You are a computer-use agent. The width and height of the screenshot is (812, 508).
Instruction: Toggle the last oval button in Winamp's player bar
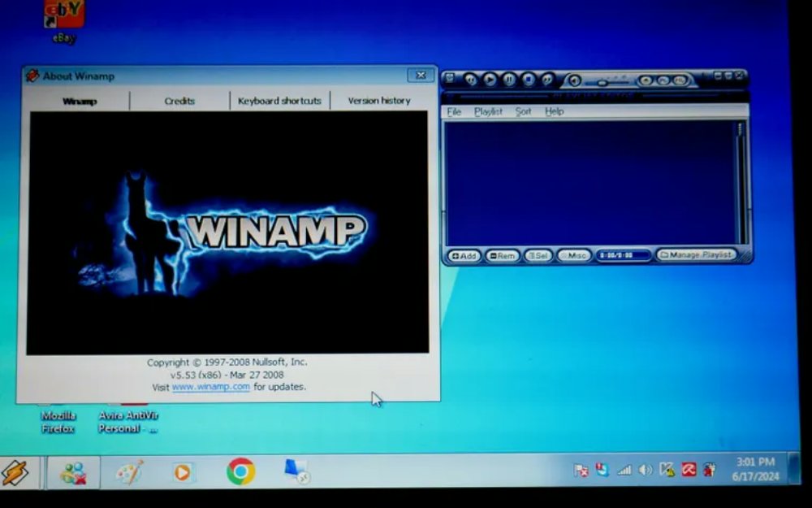(680, 80)
